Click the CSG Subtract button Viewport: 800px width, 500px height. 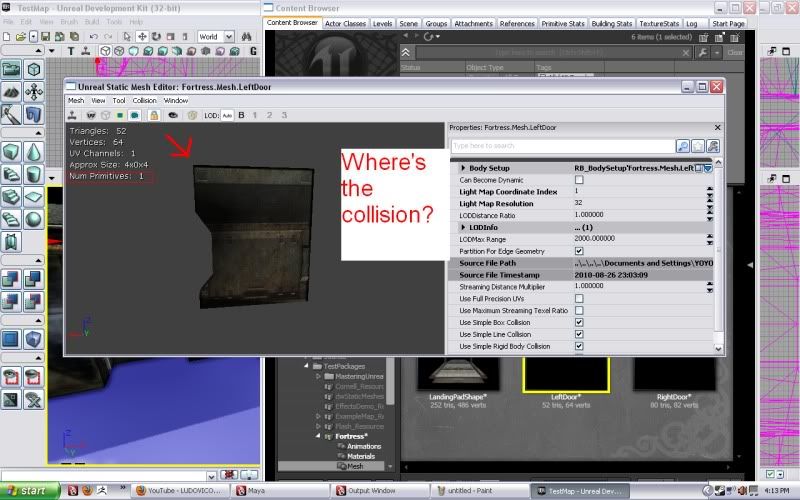click(33, 279)
